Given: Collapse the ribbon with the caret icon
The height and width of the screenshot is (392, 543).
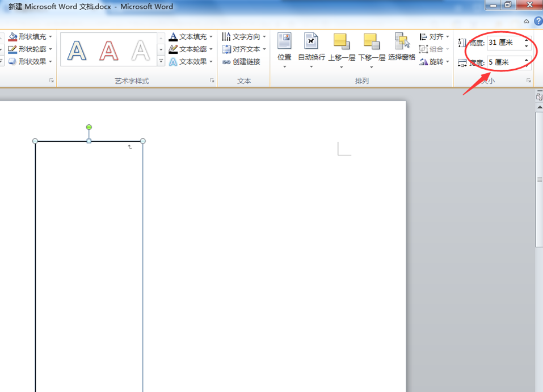Looking at the screenshot, I should [527, 22].
